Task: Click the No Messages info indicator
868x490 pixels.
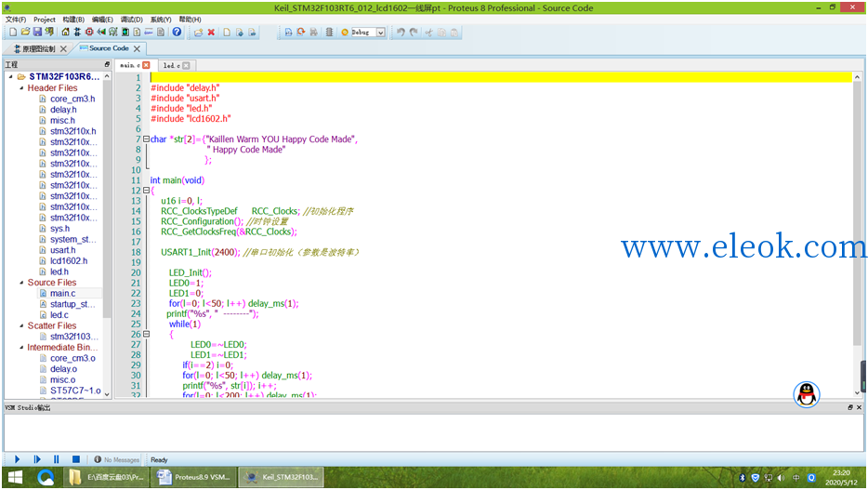Action: click(117, 459)
